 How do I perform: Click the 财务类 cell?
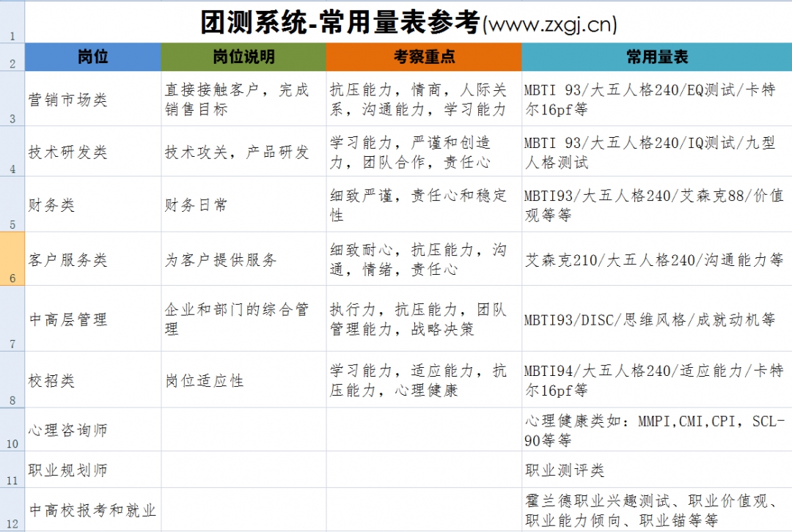point(93,204)
